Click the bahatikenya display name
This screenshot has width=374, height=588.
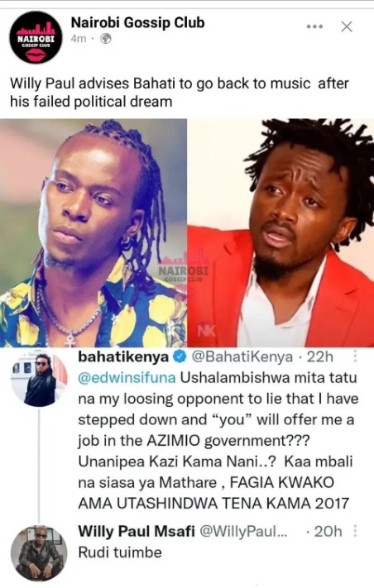tap(123, 356)
